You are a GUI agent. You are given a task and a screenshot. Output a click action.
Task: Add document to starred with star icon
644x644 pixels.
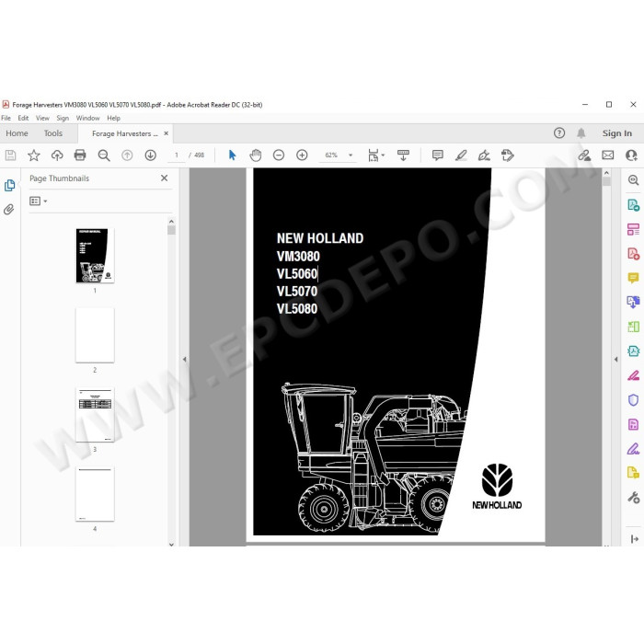(34, 155)
